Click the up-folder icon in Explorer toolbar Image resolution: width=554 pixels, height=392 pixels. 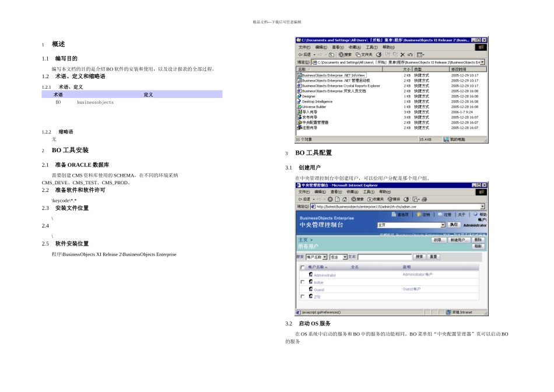click(x=331, y=55)
